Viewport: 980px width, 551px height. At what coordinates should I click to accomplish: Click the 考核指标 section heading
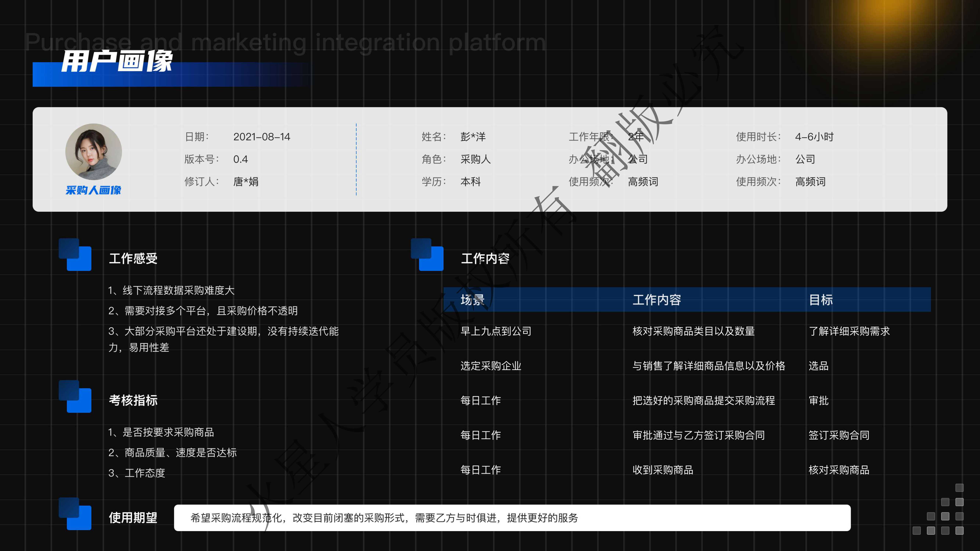click(133, 400)
